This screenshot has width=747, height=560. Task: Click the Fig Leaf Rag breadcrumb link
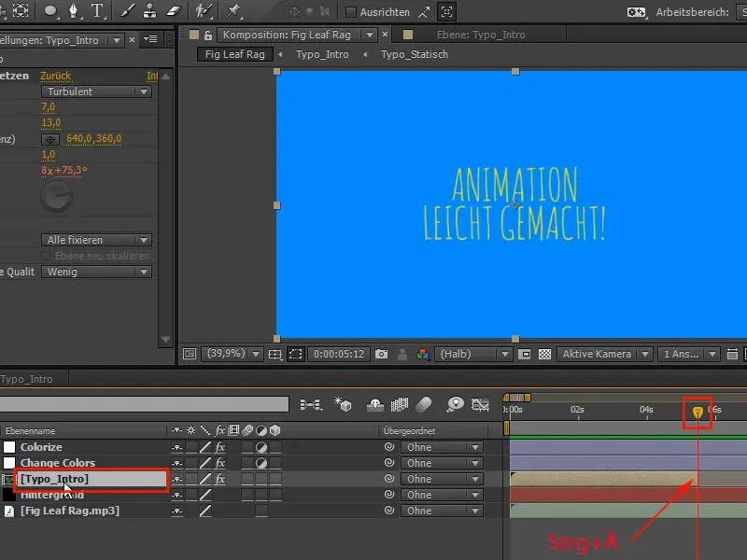(x=234, y=54)
